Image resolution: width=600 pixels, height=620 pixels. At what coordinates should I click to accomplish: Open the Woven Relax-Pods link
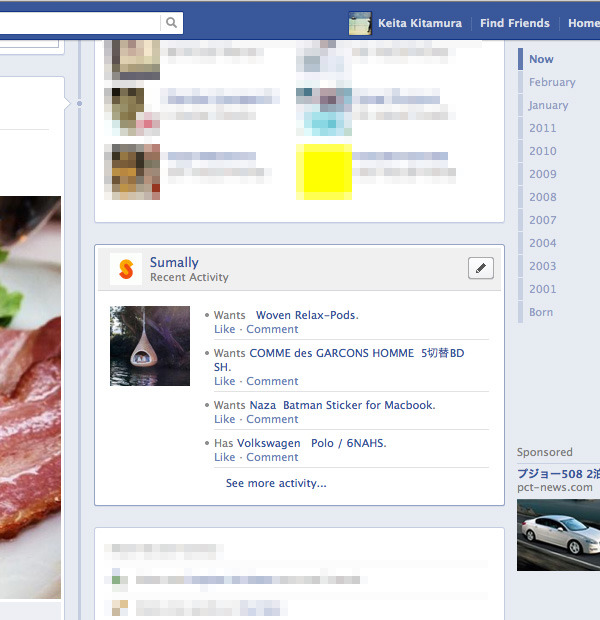pyautogui.click(x=307, y=315)
